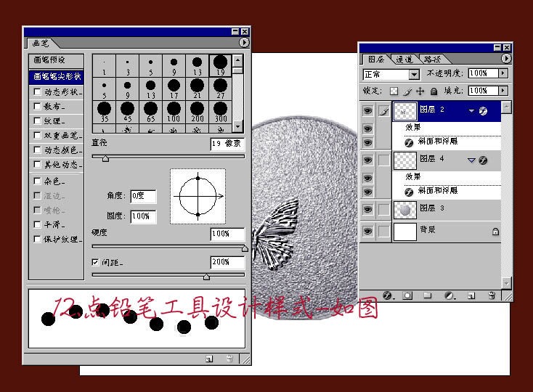Click the 角度 angle input field
This screenshot has width=533, height=392.
point(143,196)
